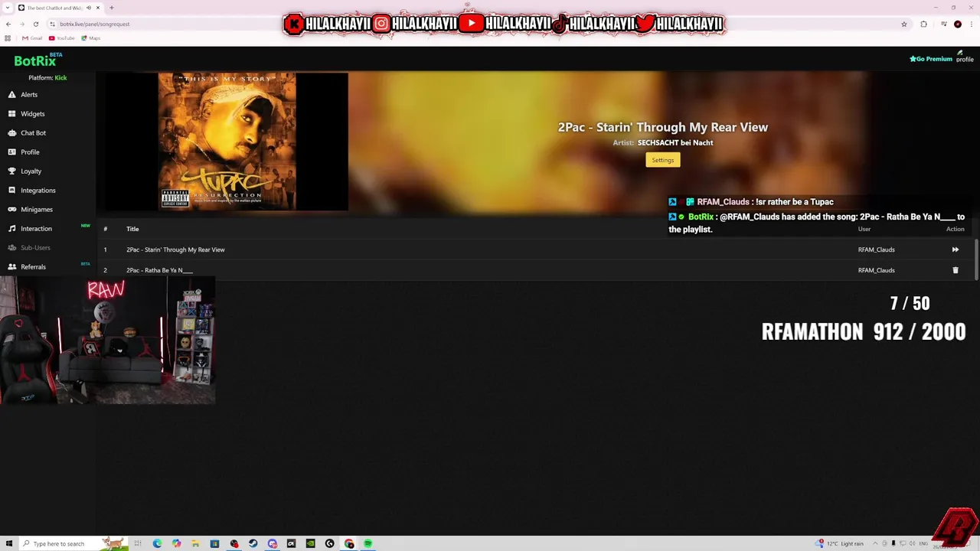Viewport: 980px width, 551px height.
Task: Click the Title column header
Action: point(132,229)
